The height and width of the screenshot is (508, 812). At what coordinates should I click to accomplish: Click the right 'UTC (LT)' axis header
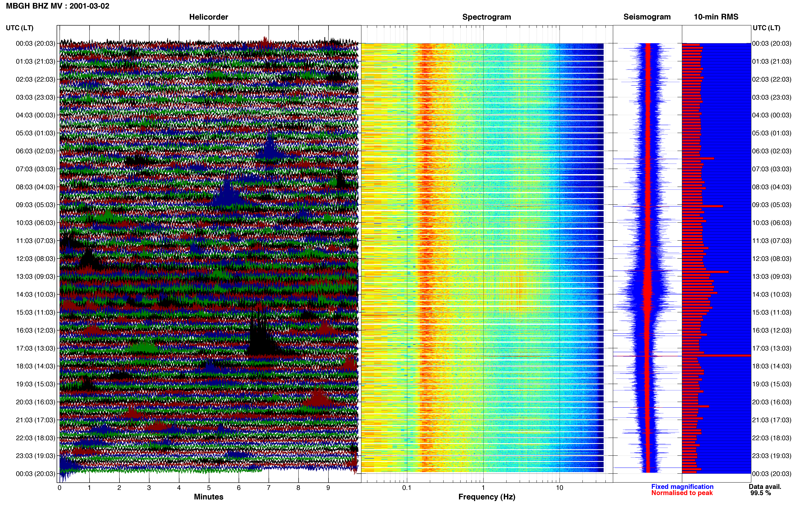(x=766, y=28)
